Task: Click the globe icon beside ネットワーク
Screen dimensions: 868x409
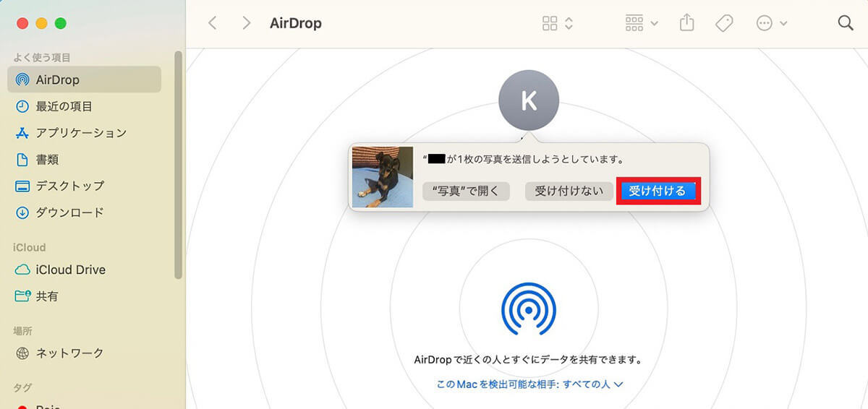Action: point(22,353)
